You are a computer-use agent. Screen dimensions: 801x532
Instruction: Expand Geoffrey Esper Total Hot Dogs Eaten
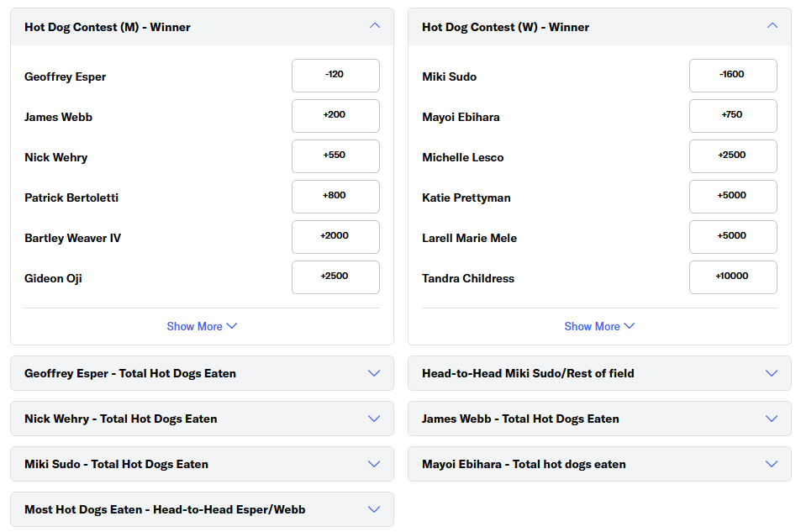pyautogui.click(x=374, y=373)
